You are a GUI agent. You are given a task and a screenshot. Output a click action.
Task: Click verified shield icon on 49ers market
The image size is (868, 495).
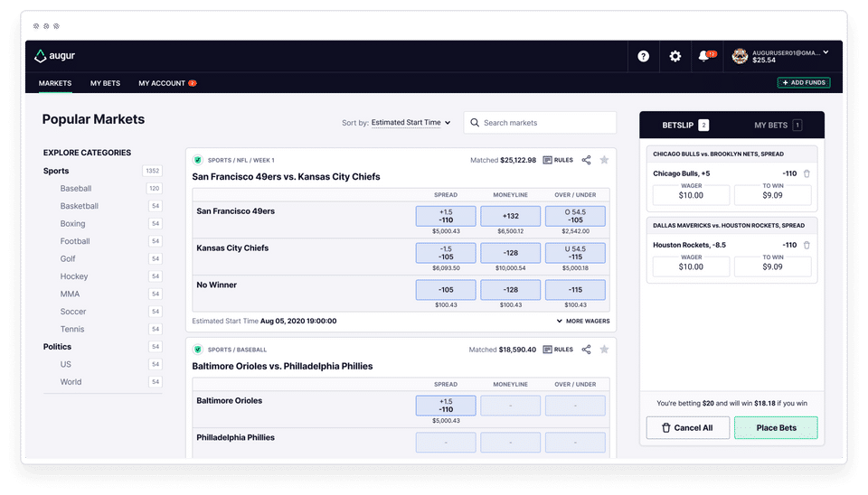[198, 160]
